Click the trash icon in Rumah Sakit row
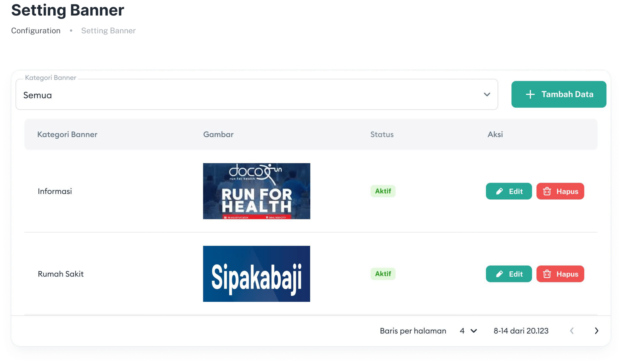This screenshot has height=364, width=622. 547,274
